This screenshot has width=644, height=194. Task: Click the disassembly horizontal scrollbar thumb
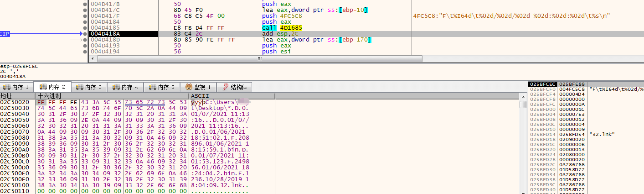(260, 58)
